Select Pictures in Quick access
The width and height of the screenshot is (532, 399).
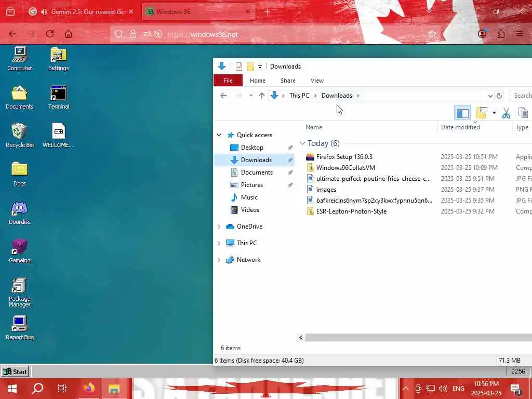[251, 185]
